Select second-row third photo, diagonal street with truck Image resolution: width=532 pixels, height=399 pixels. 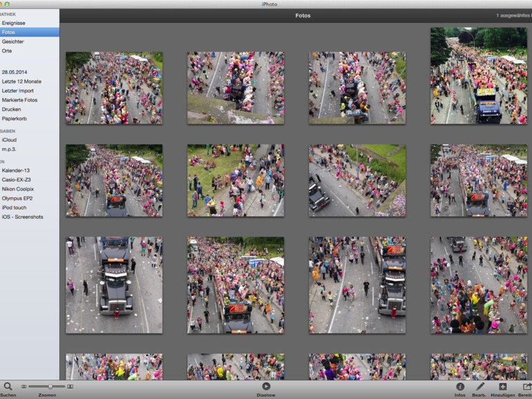click(357, 181)
